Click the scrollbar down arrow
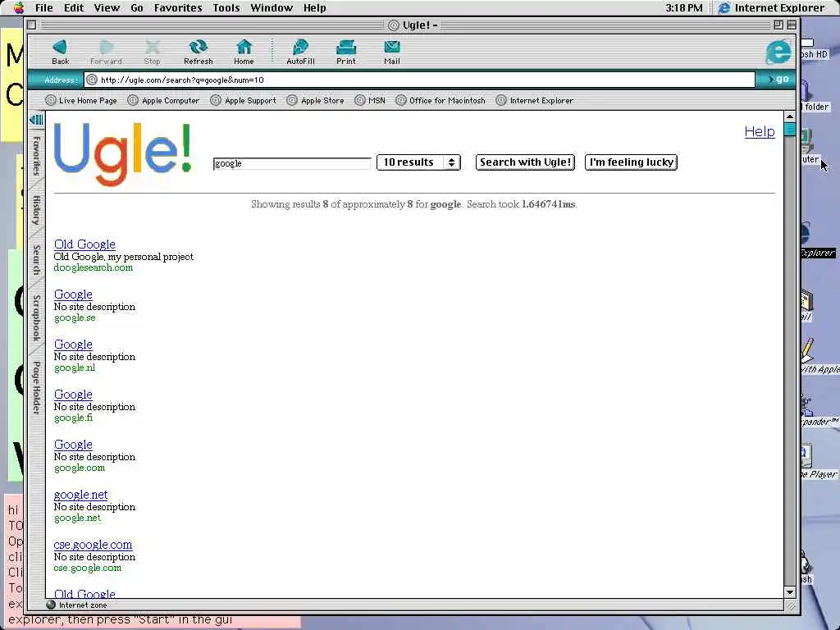 pyautogui.click(x=790, y=592)
